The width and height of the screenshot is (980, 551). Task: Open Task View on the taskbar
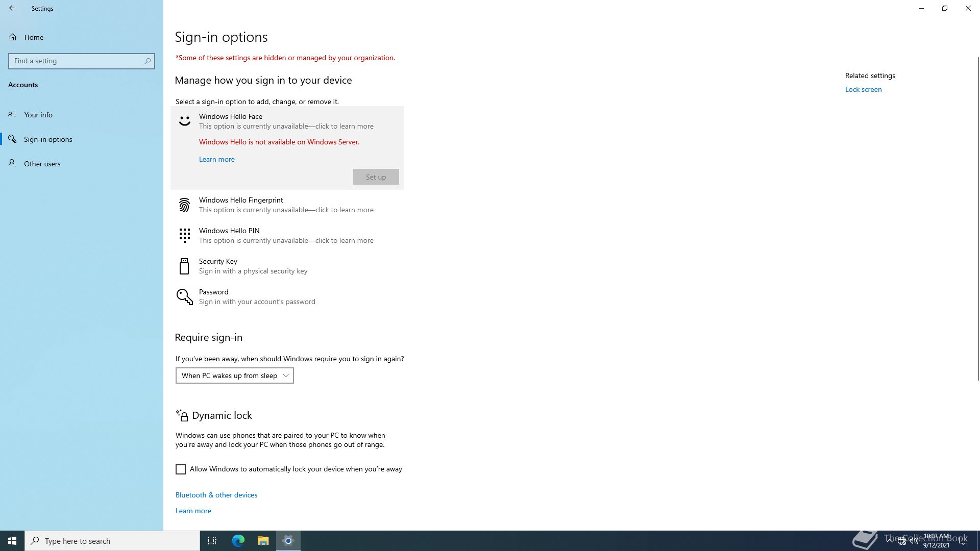(x=212, y=541)
